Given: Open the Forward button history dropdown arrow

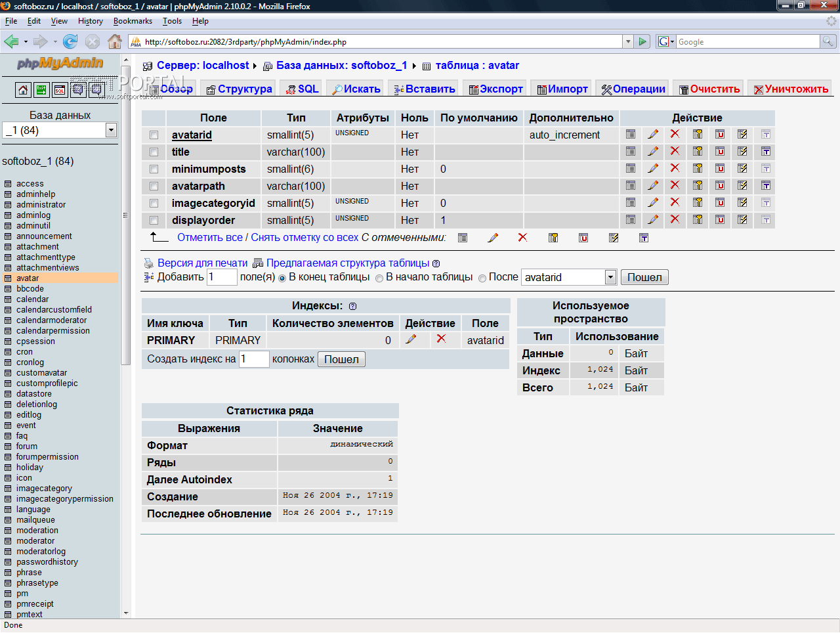Looking at the screenshot, I should [55, 41].
